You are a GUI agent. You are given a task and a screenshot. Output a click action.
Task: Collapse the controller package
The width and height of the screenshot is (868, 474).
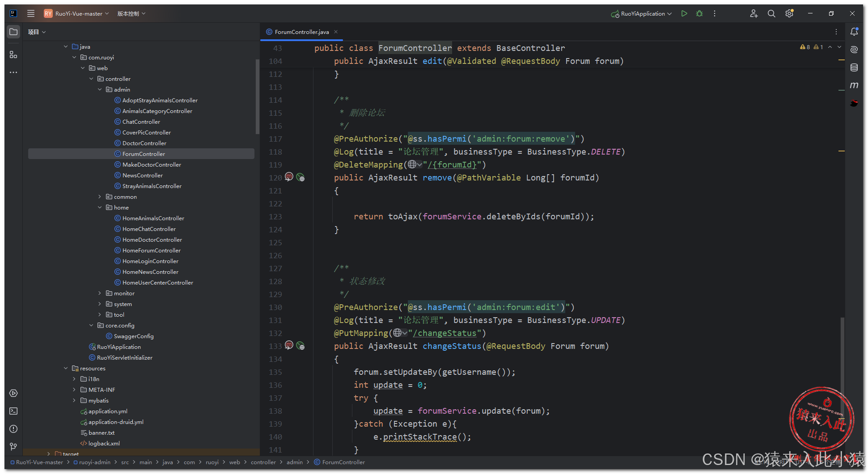click(91, 79)
